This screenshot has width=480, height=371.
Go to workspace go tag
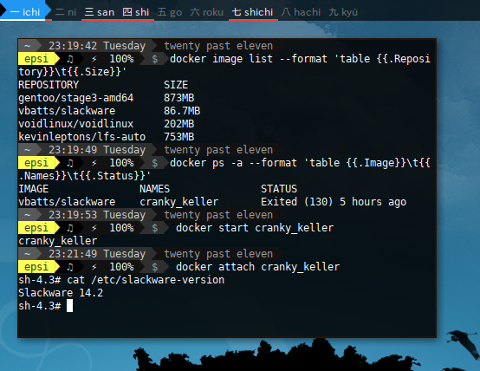(170, 12)
